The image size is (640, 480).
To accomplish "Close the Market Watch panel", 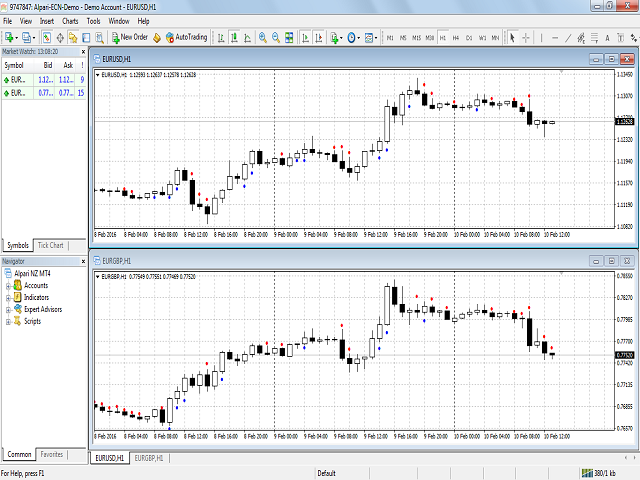I will click(83, 52).
